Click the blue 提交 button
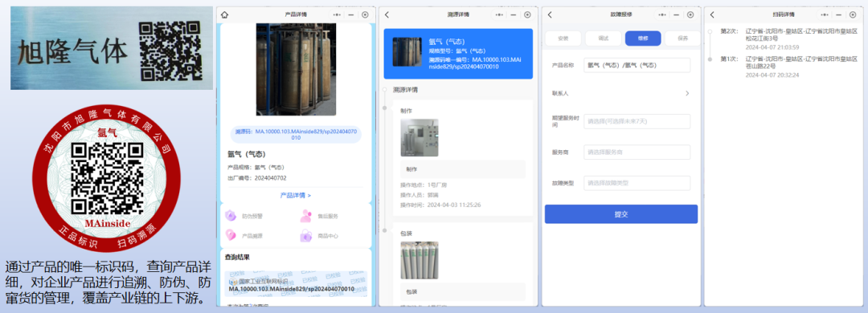 pyautogui.click(x=621, y=214)
